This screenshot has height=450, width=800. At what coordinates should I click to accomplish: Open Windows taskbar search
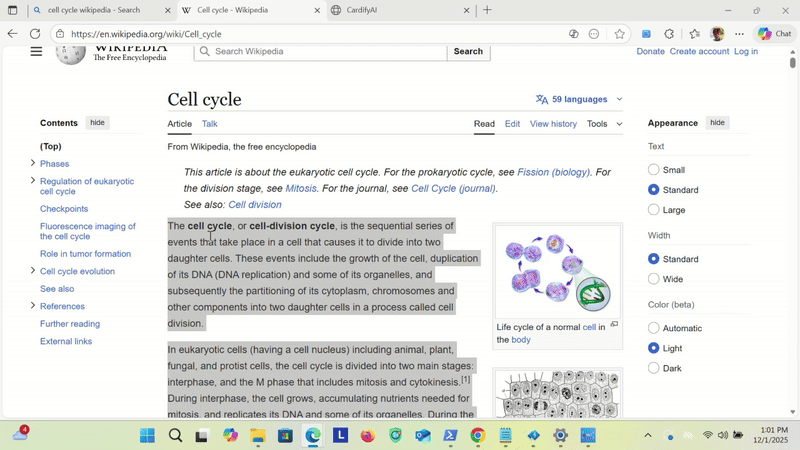click(x=175, y=435)
